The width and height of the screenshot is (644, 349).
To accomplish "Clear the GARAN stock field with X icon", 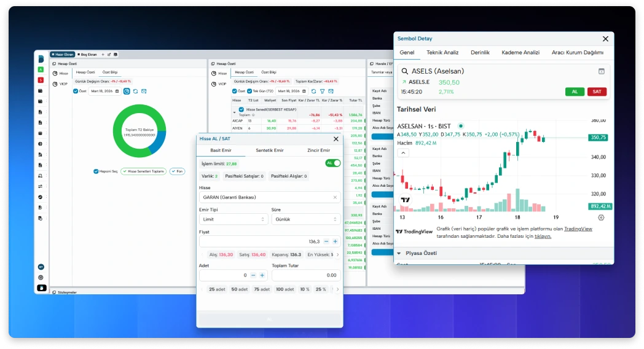I will pyautogui.click(x=336, y=197).
